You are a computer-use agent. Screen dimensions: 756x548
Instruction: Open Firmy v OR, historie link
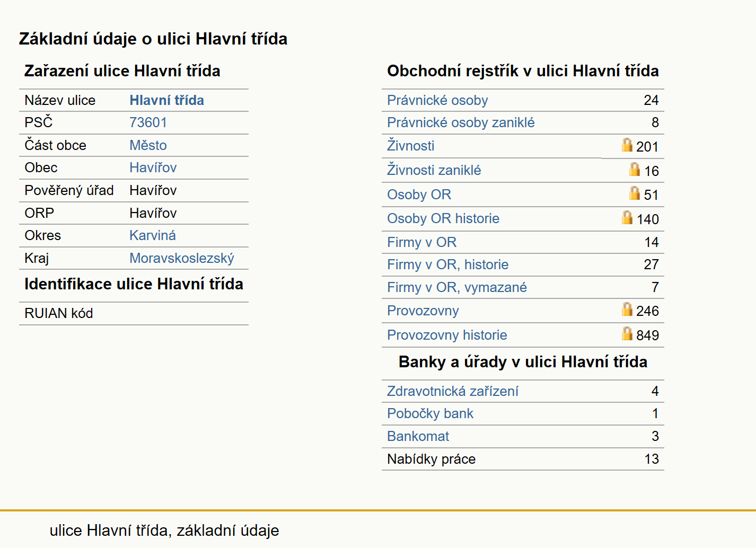tap(447, 264)
